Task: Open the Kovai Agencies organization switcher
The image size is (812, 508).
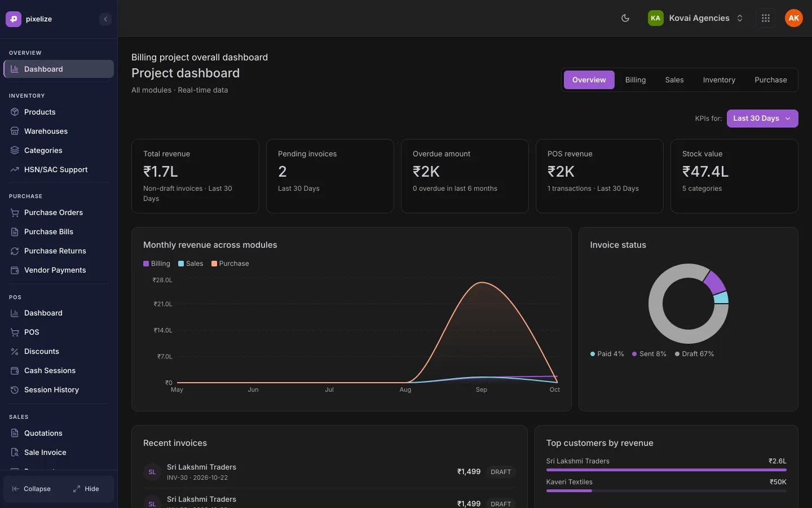Action: click(x=696, y=18)
